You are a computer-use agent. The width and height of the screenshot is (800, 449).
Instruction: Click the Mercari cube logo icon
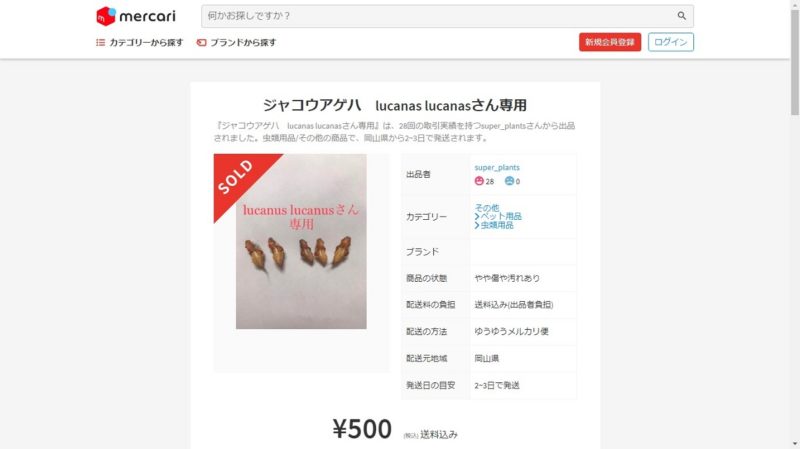point(106,16)
